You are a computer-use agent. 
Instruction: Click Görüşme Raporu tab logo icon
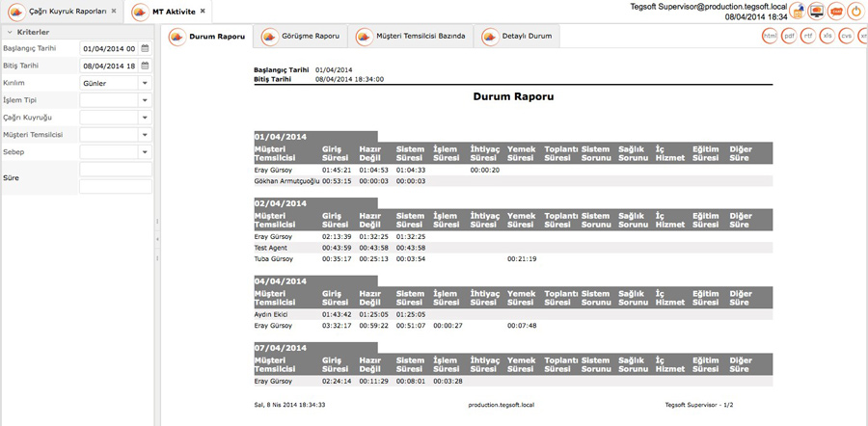270,37
